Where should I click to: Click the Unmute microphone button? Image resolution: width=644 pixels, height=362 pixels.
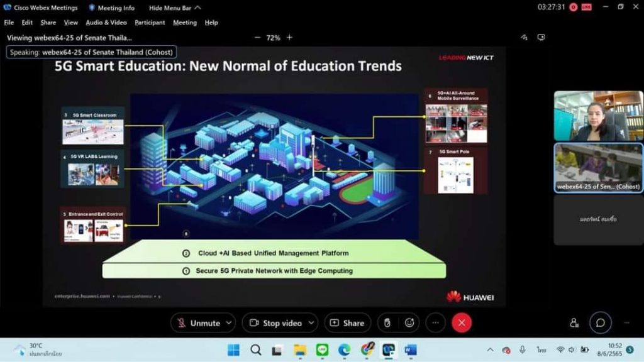pos(198,323)
